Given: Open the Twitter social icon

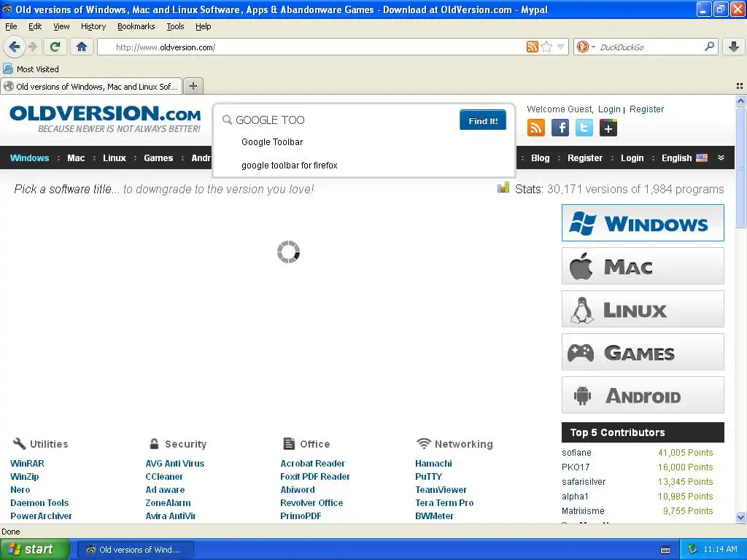Looking at the screenshot, I should pyautogui.click(x=584, y=128).
